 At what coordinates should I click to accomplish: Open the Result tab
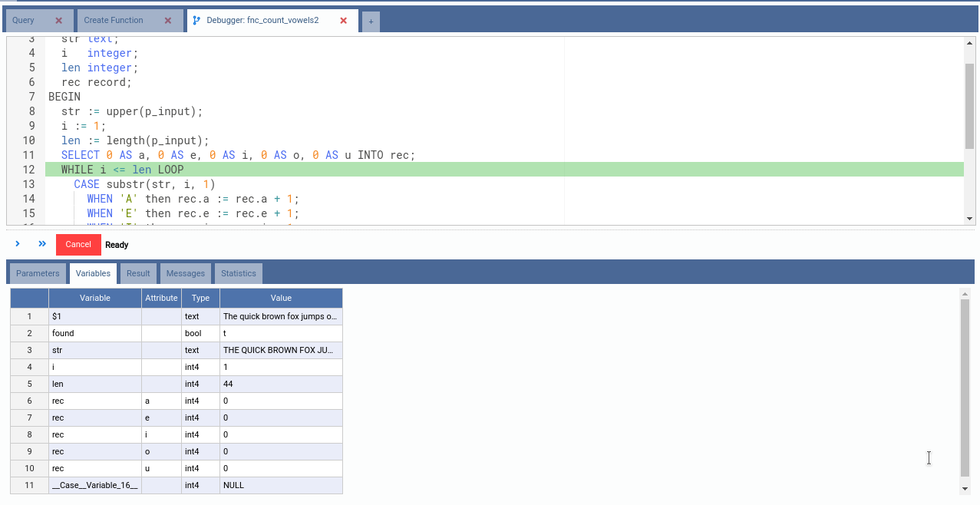(x=138, y=273)
